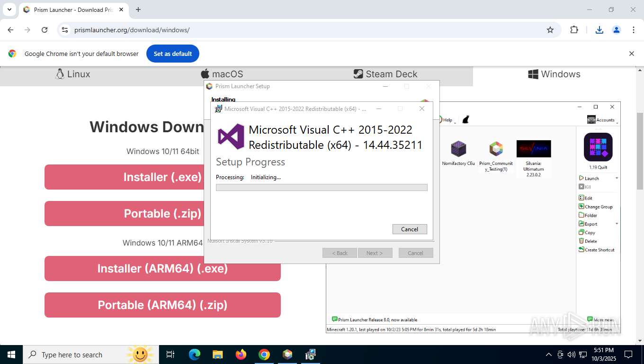Switch to the Visual C++ installer taskbar icon

click(x=311, y=355)
